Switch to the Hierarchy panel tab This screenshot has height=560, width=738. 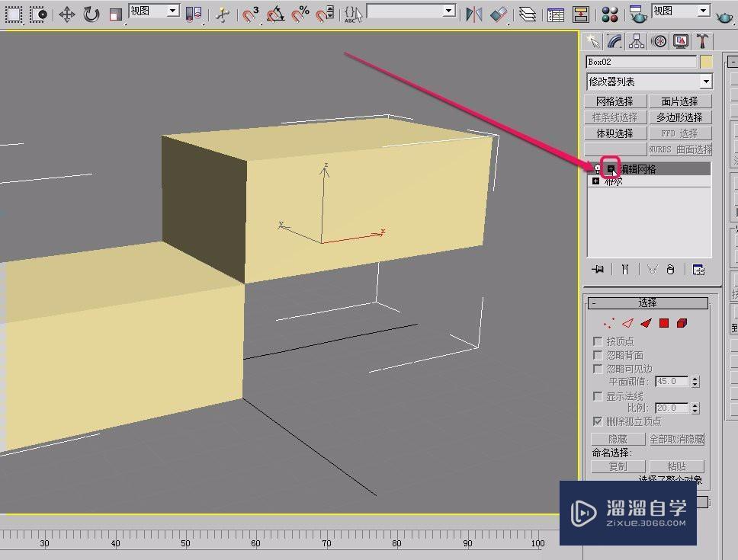(637, 42)
